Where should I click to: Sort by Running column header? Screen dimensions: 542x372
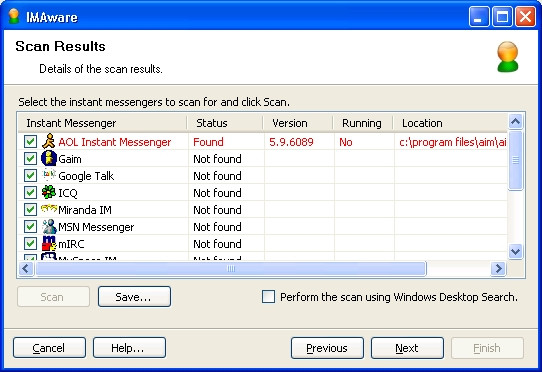coord(363,123)
